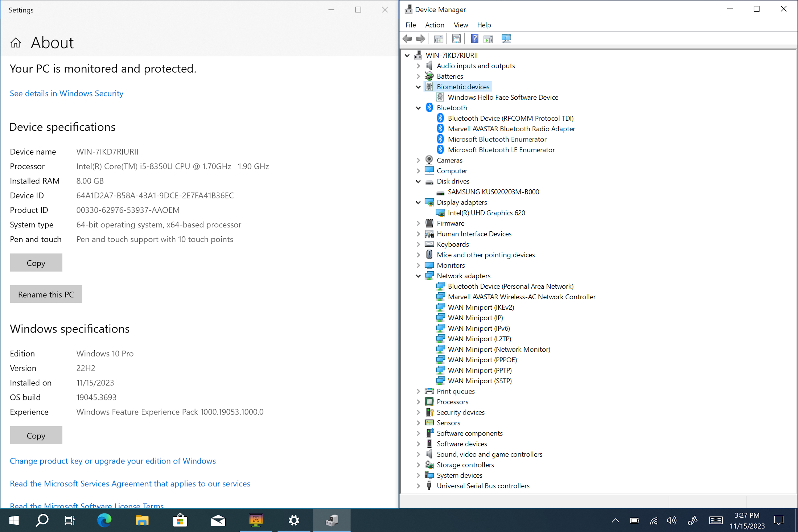Image resolution: width=798 pixels, height=532 pixels.
Task: Select SAMSUNG KUS020203M-B000 disk drive
Action: (x=493, y=192)
